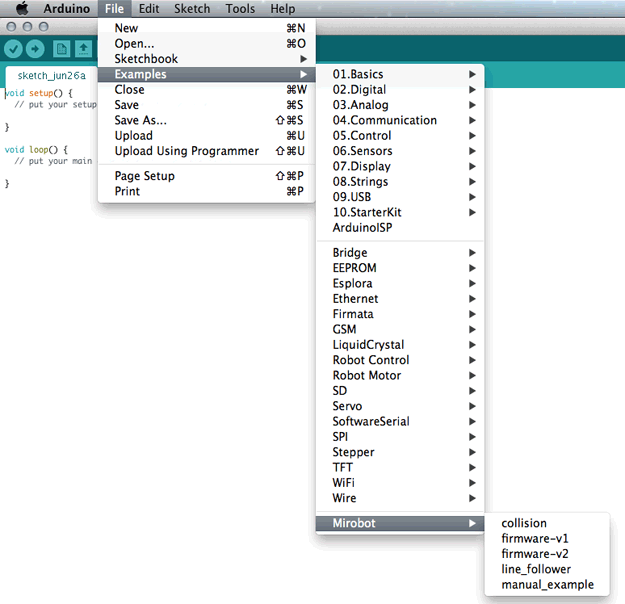625x604 pixels.
Task: Expand the 03.Analog examples submenu
Action: [400, 105]
